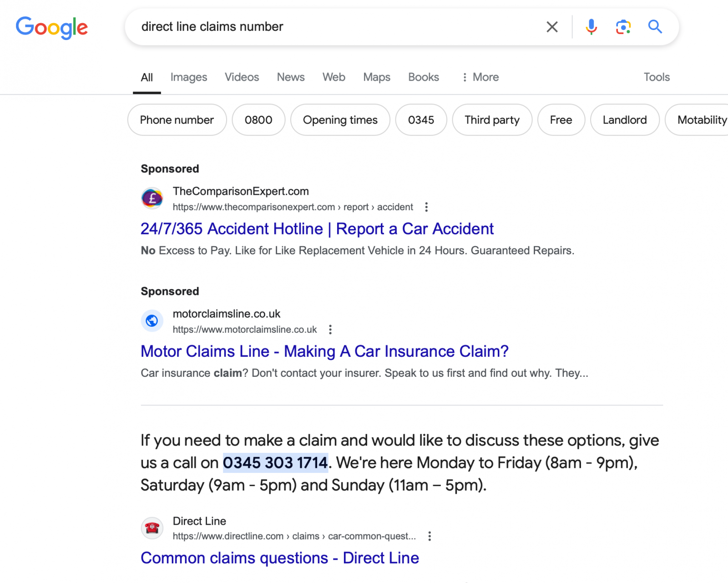Select the All results tab
Screen dimensions: 728x583
click(147, 77)
